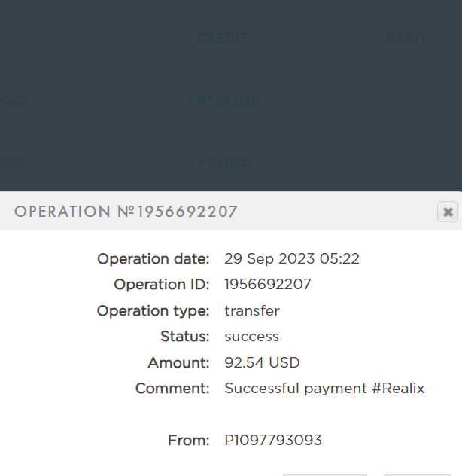Screen dimensions: 462x476
Task: Click the amount value 92.54 USD
Action: (262, 362)
